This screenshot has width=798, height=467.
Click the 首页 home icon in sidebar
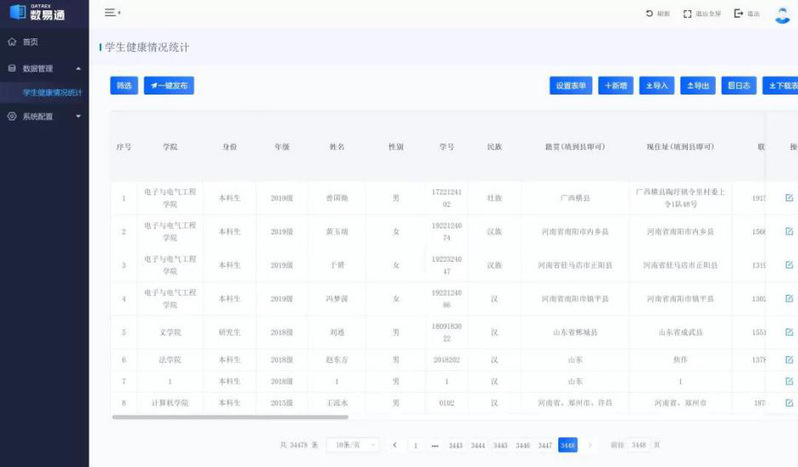click(x=12, y=42)
